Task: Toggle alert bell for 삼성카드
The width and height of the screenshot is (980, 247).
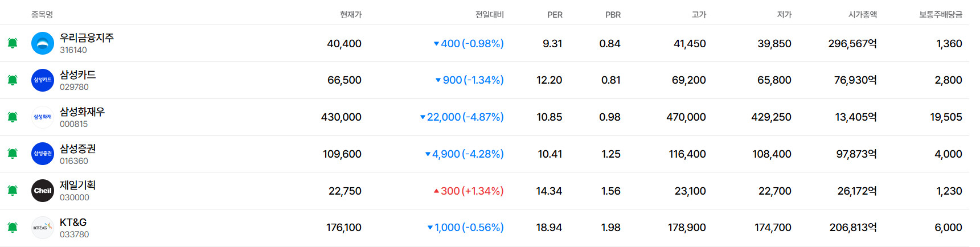Action: coord(13,80)
